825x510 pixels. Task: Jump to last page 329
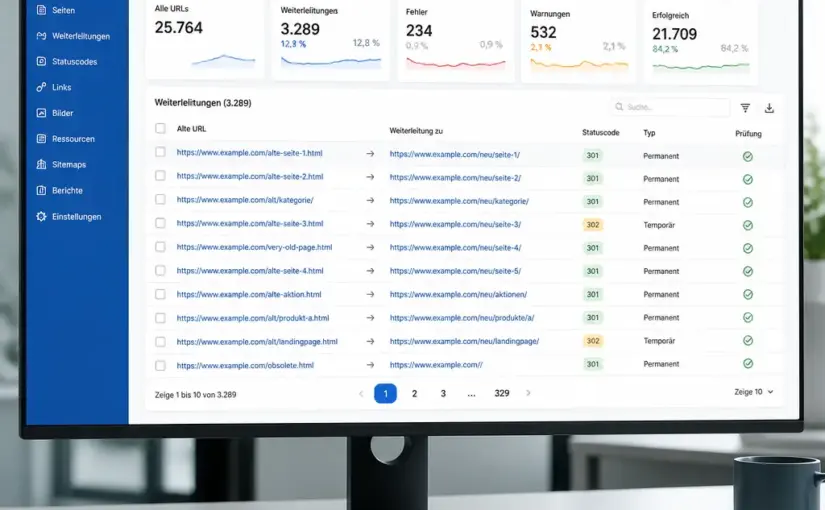point(502,393)
